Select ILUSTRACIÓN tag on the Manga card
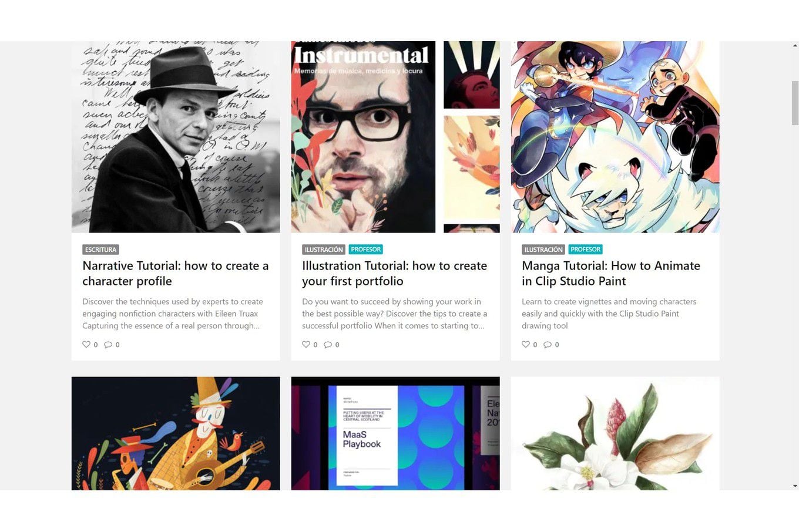 click(543, 250)
